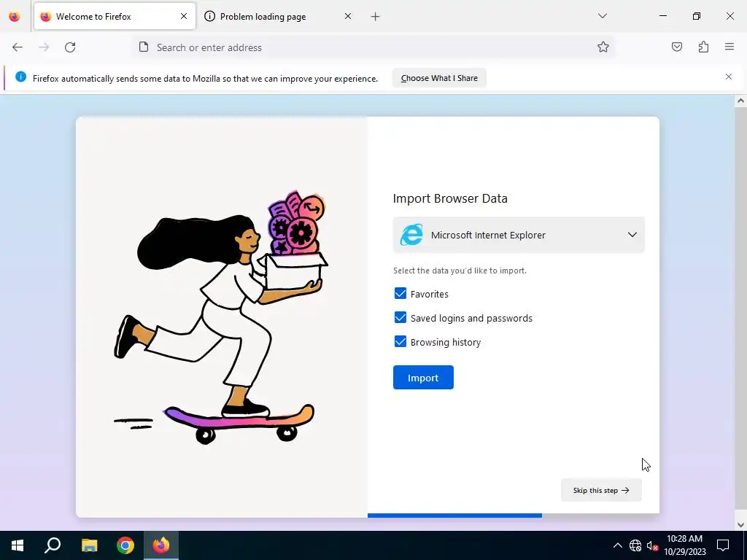
Task: Uncheck the Favorites checkbox
Action: click(400, 293)
